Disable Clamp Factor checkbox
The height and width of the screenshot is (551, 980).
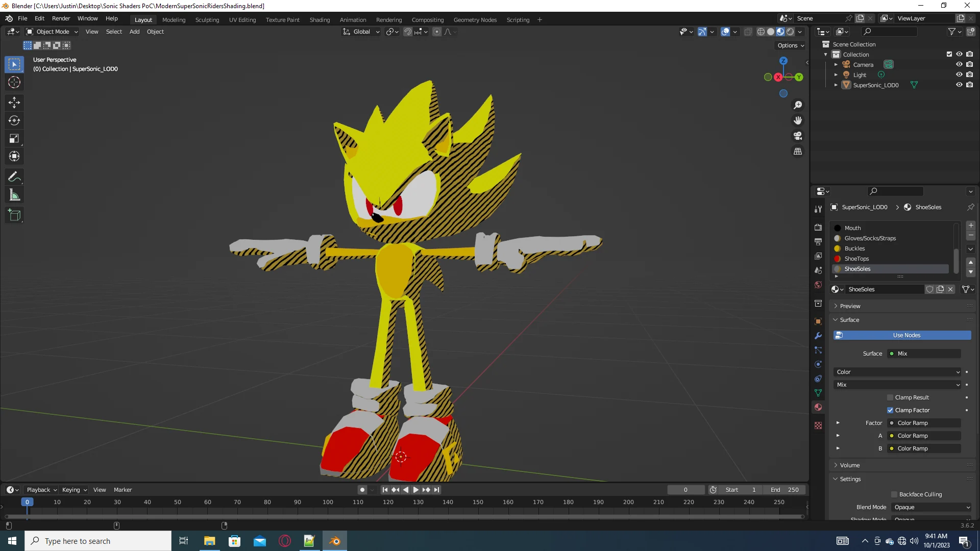click(891, 410)
